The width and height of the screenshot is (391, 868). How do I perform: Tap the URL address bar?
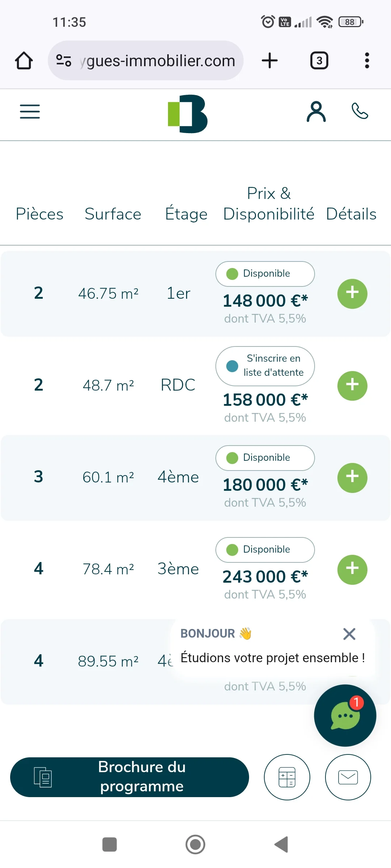[146, 60]
